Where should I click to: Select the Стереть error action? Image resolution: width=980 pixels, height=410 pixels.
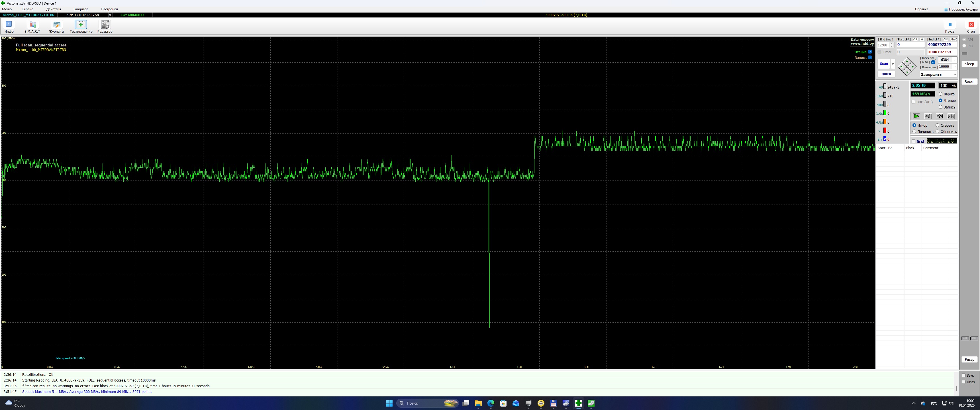click(937, 125)
